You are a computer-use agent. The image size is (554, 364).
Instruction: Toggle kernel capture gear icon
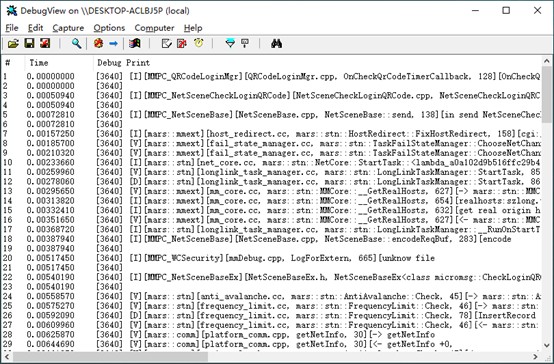point(98,43)
